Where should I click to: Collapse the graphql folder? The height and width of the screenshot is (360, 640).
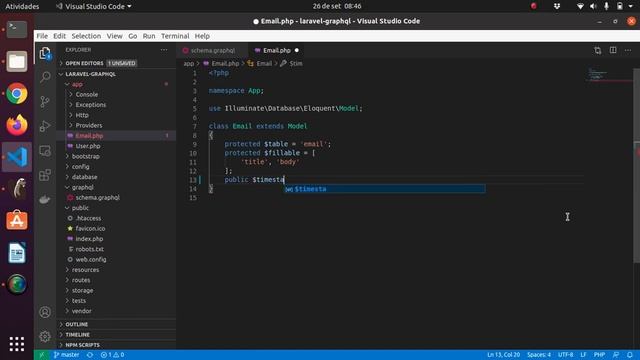coord(82,187)
